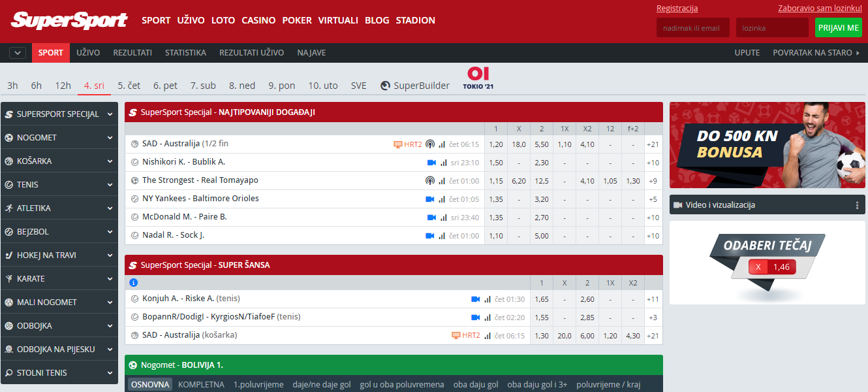The image size is (868, 392).
Task: Open statistics bars icon for Nadal R. - Sock J.
Action: (x=442, y=236)
